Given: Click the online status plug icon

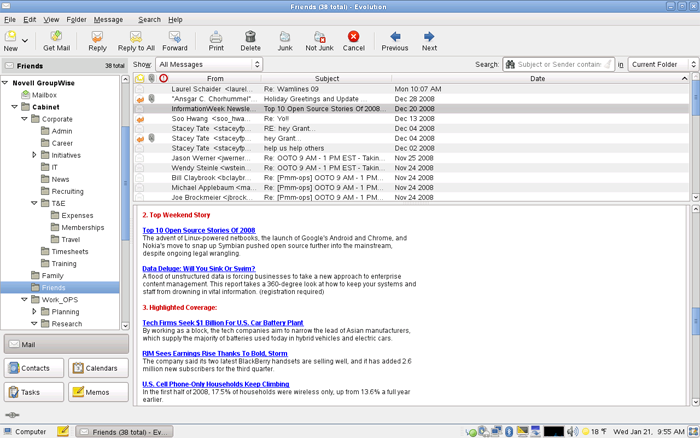Looking at the screenshot, I should point(12,415).
